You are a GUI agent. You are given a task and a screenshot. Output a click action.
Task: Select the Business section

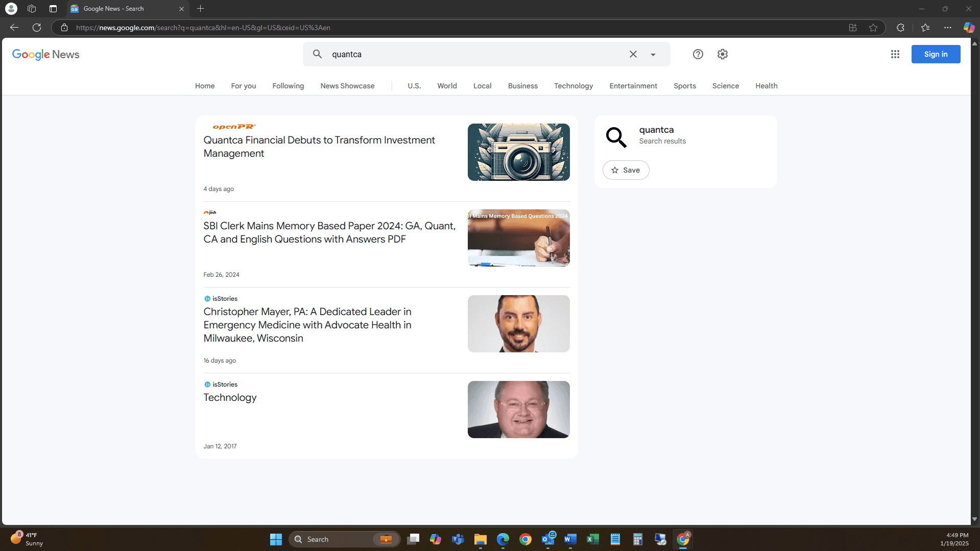(x=522, y=86)
